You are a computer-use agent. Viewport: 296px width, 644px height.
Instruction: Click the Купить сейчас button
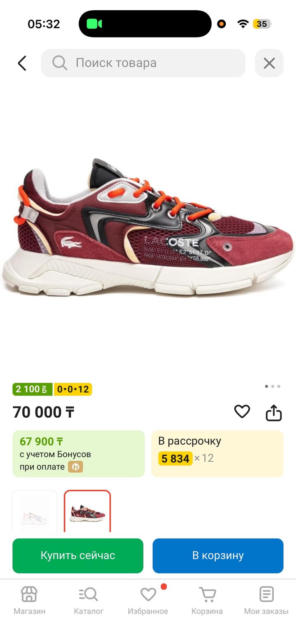[x=78, y=556]
